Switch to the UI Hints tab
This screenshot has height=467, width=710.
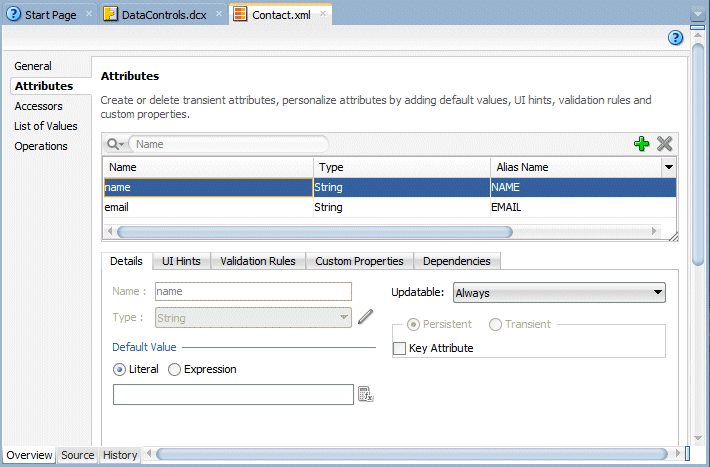(181, 261)
